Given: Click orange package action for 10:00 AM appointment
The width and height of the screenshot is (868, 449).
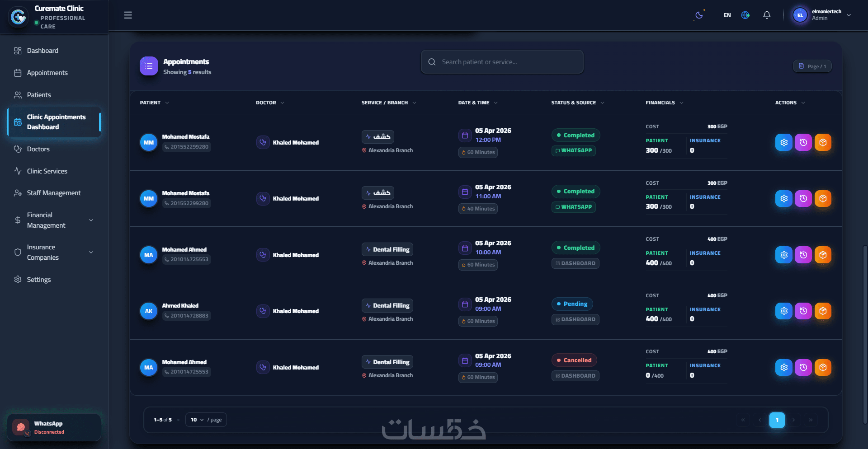Looking at the screenshot, I should pyautogui.click(x=823, y=255).
